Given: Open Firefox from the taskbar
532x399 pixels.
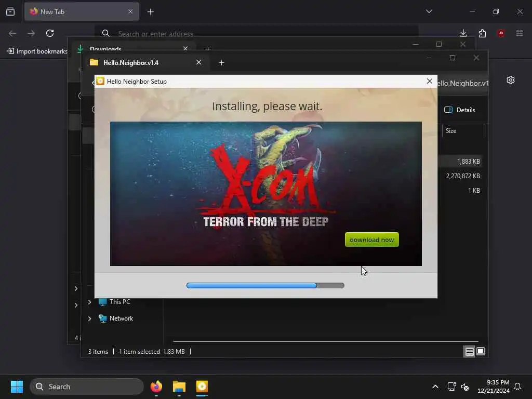Looking at the screenshot, I should pyautogui.click(x=156, y=387).
